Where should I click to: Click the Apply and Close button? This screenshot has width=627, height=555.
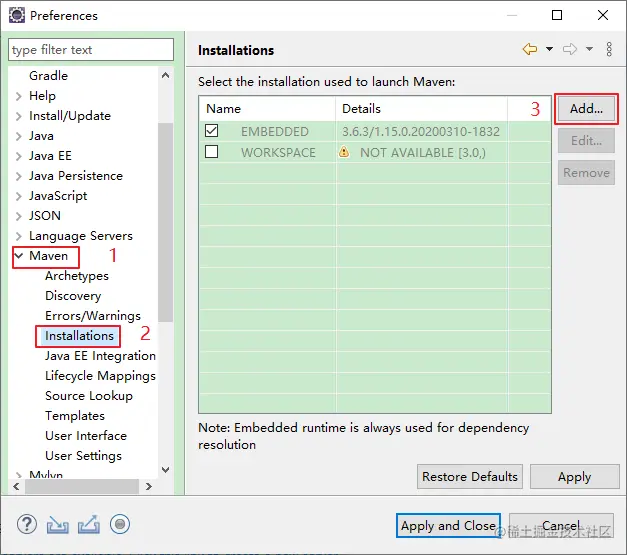[x=448, y=525]
